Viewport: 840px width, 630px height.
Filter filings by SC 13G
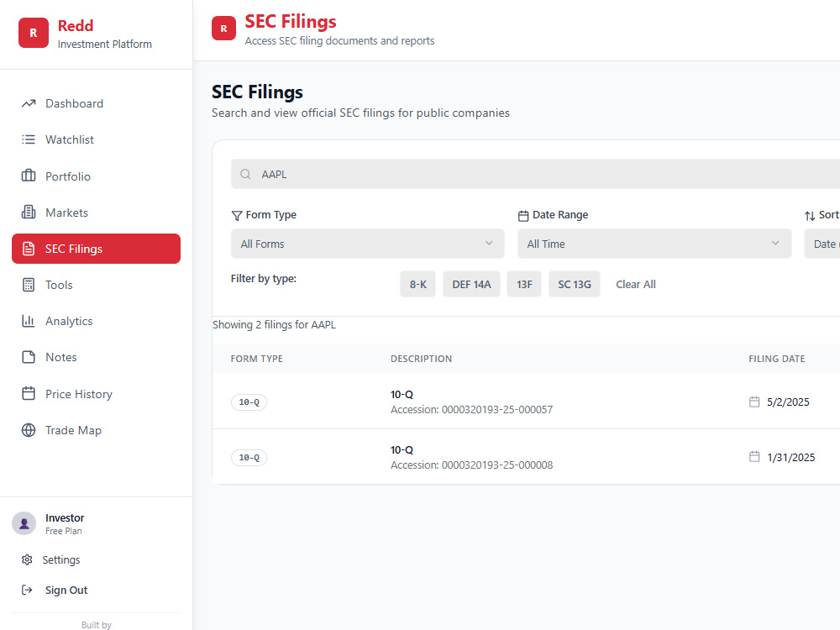pos(575,284)
